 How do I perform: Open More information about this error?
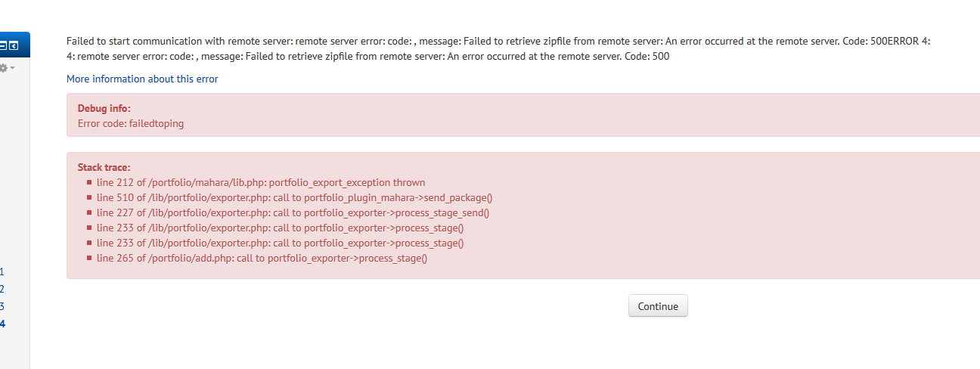click(x=142, y=79)
